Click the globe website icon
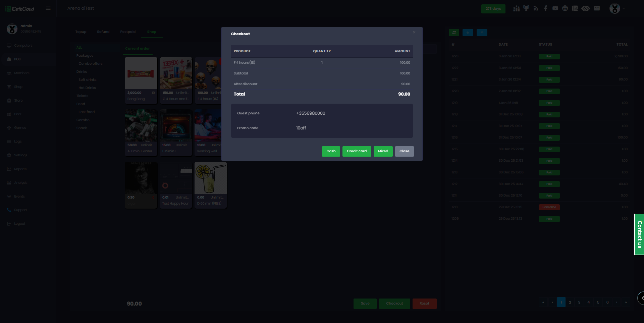 click(565, 8)
